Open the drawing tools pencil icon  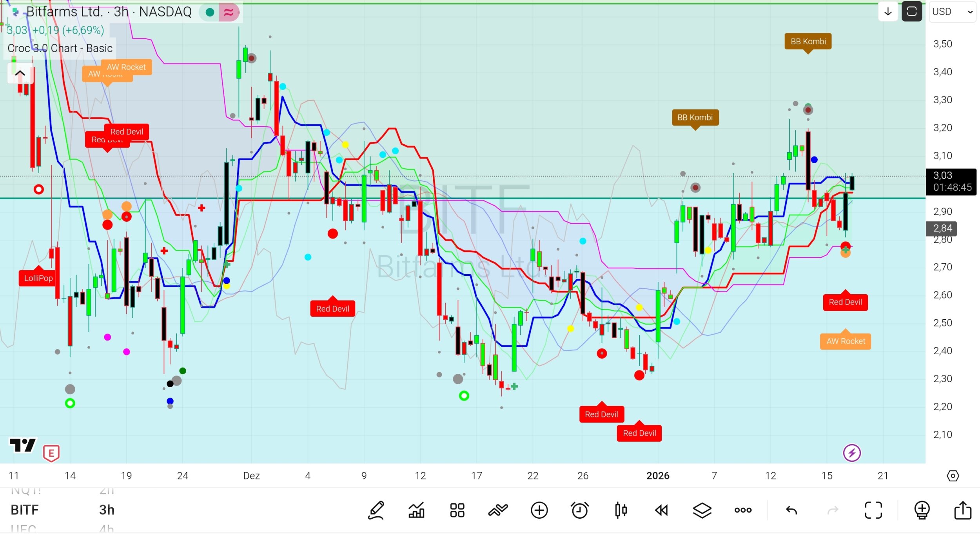pyautogui.click(x=376, y=510)
